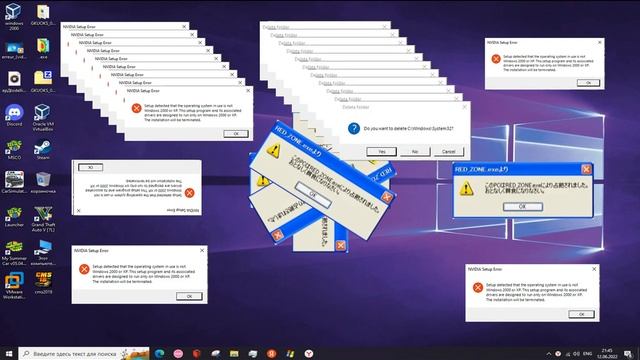640x360 pixels.
Task: Click the blue question mark icon
Action: [x=353, y=128]
